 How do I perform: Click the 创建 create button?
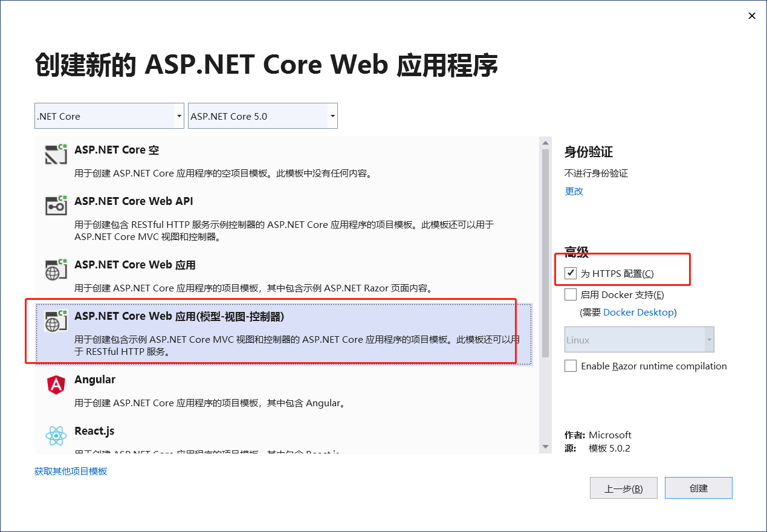[x=699, y=488]
